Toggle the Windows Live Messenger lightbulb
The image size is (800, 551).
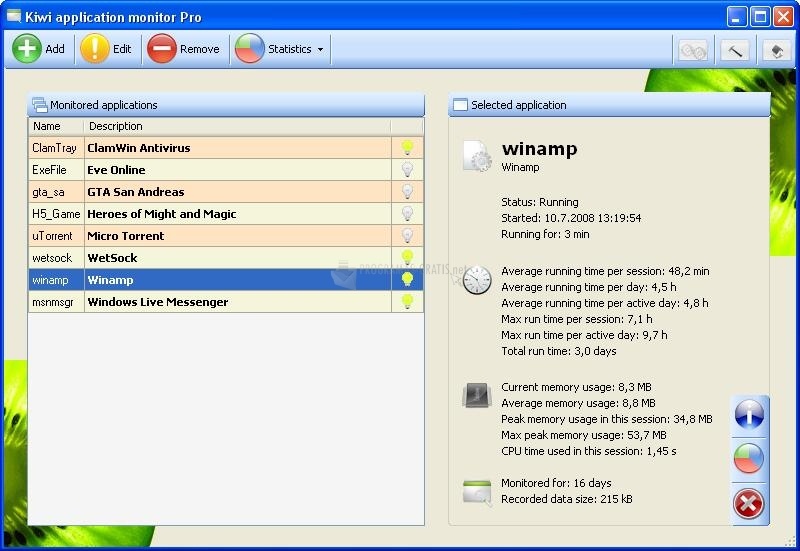coord(407,301)
